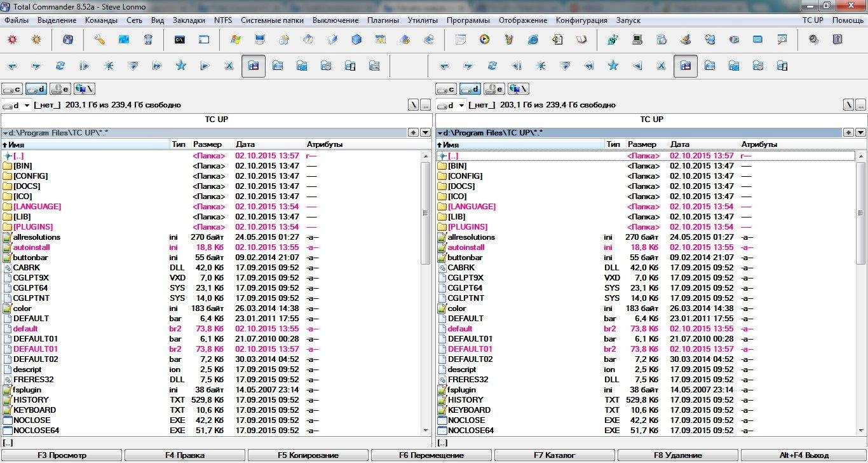Click the magnifier search icon in top toolbar

click(x=782, y=39)
